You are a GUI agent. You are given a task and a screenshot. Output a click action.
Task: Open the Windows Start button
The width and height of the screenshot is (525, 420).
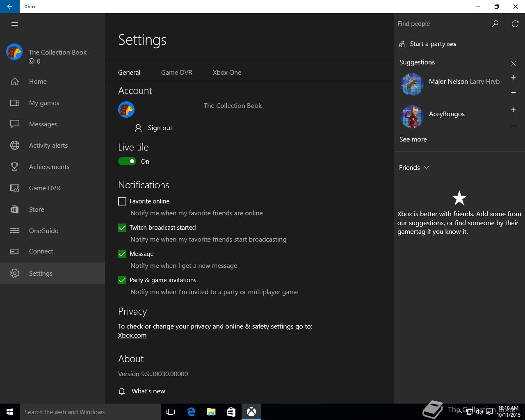tap(10, 412)
